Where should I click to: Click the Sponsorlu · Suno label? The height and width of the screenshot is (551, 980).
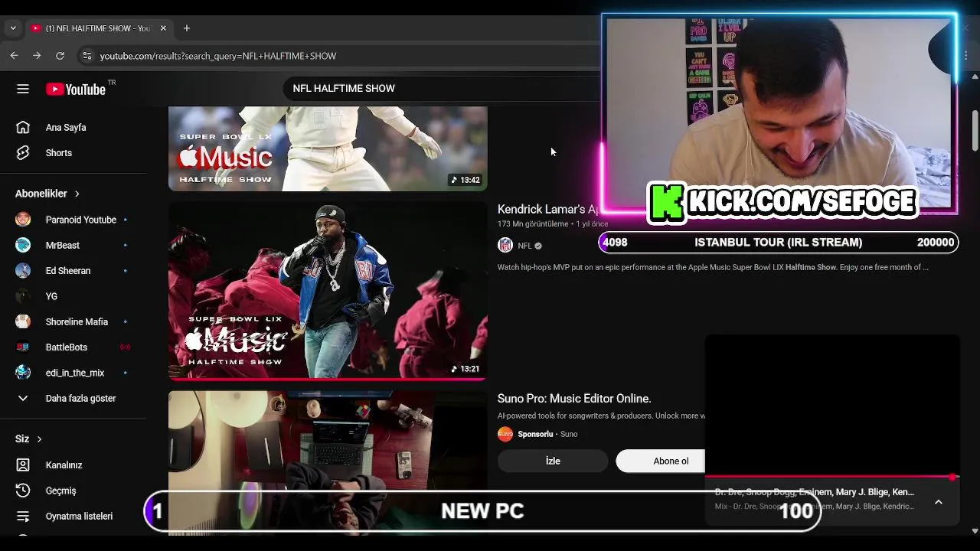coord(547,434)
